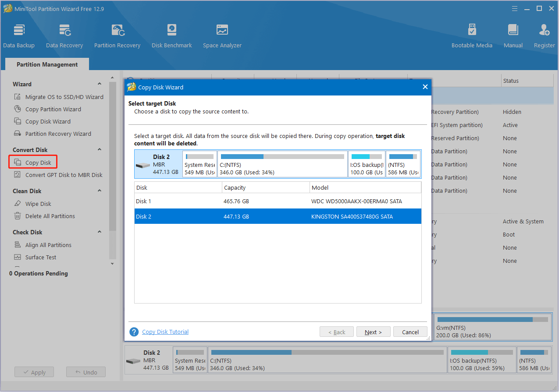This screenshot has width=559, height=392.
Task: Open the Data Backup tool
Action: 19,36
